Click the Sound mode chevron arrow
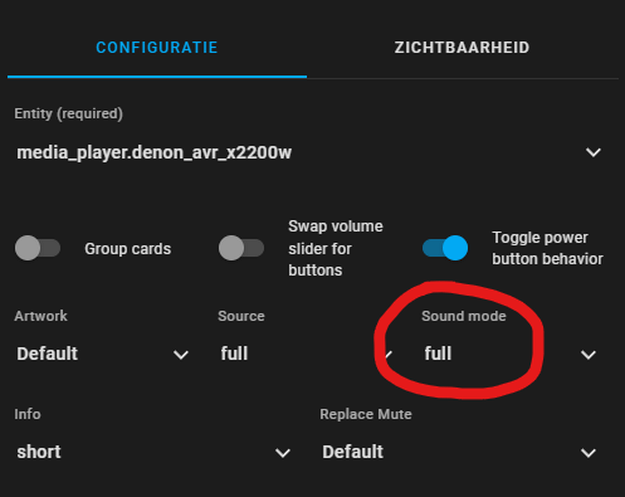 588,354
